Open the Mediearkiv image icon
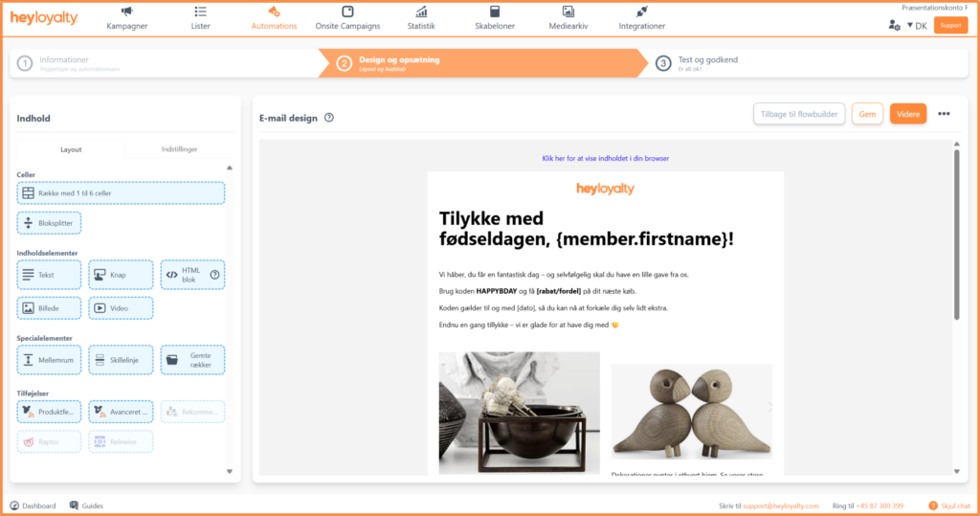This screenshot has height=516, width=980. [x=568, y=11]
